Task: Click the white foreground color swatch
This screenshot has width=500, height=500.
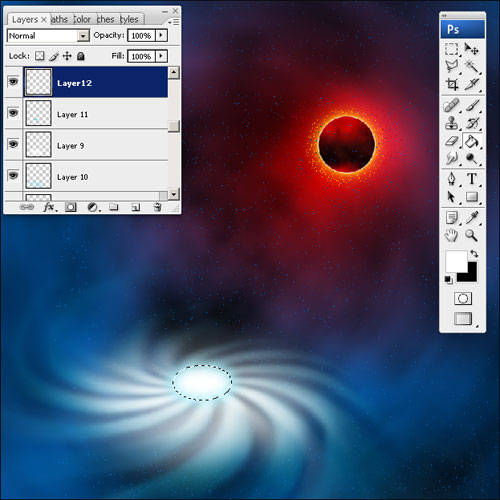Action: pos(456,261)
